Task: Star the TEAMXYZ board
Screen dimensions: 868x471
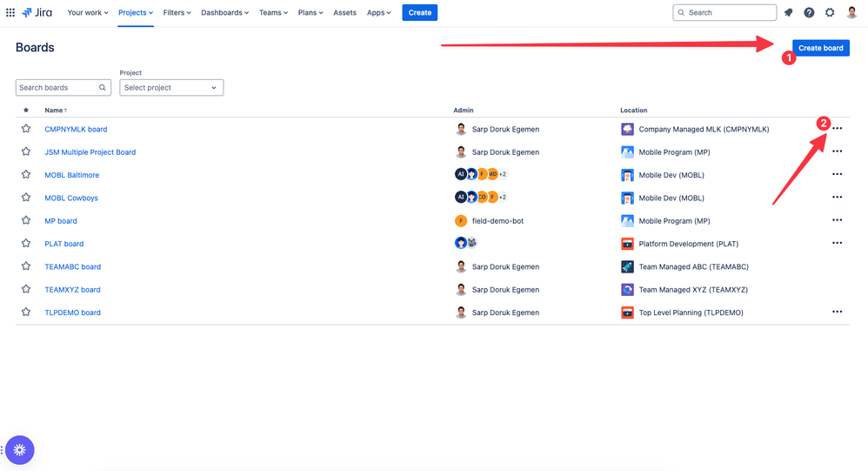Action: tap(26, 289)
